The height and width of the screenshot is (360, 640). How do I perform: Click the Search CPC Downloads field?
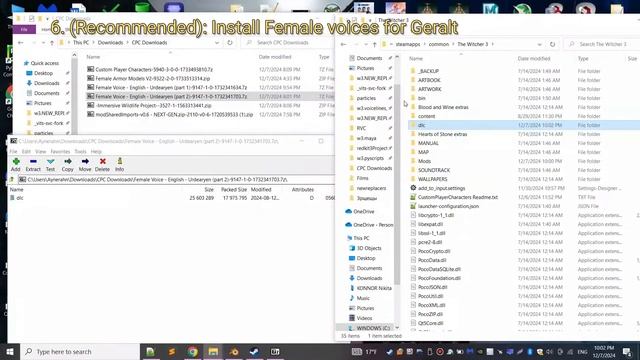[x=288, y=42]
